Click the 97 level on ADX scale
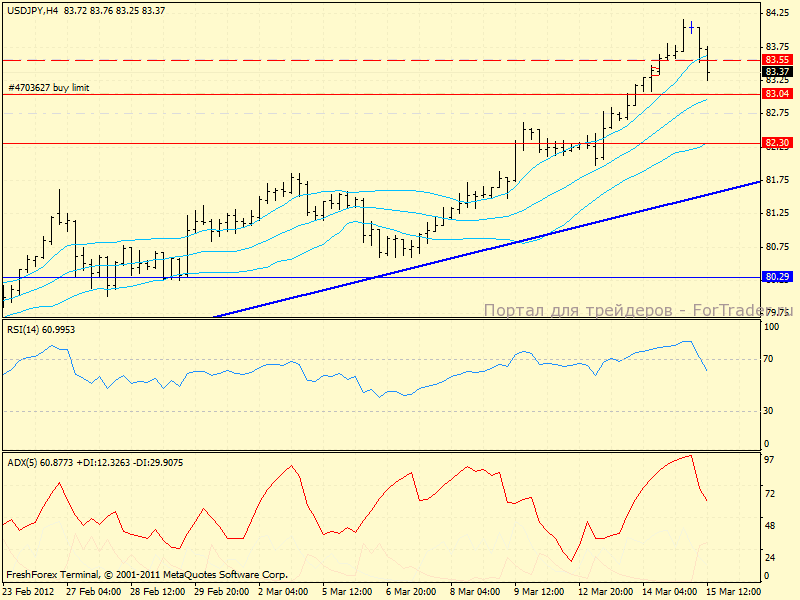800x600 pixels. (770, 459)
